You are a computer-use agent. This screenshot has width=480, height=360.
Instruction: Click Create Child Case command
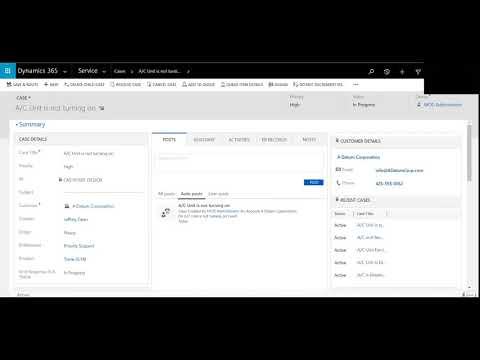(84, 84)
